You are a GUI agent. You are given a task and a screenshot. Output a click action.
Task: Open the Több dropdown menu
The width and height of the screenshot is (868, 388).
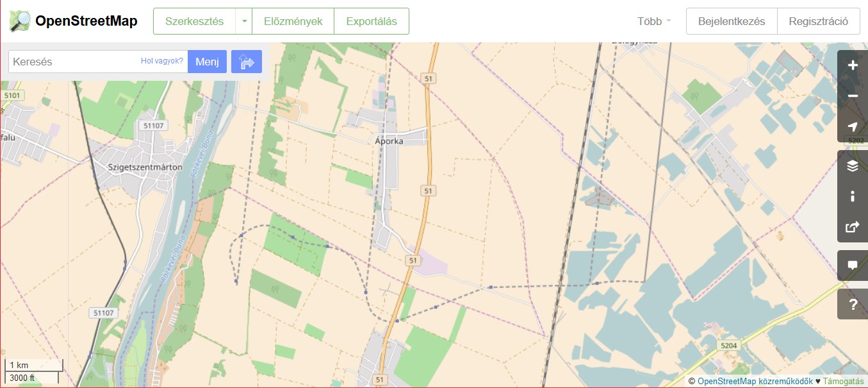(654, 21)
